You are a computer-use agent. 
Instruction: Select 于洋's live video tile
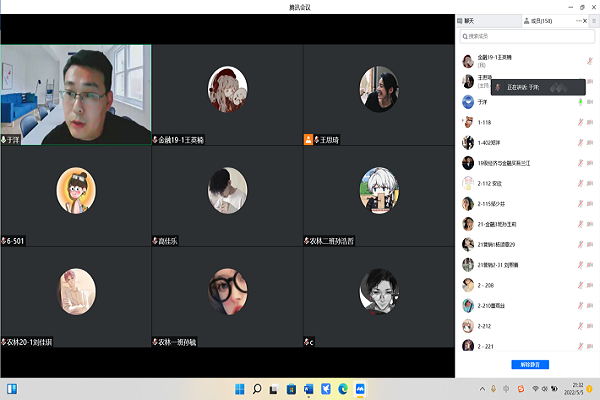click(x=75, y=95)
